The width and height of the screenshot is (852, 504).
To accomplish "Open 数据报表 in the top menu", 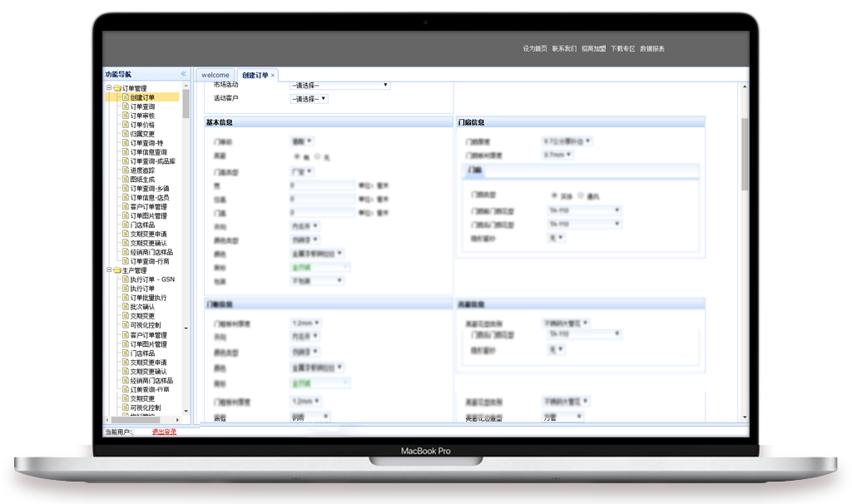I will [x=652, y=49].
